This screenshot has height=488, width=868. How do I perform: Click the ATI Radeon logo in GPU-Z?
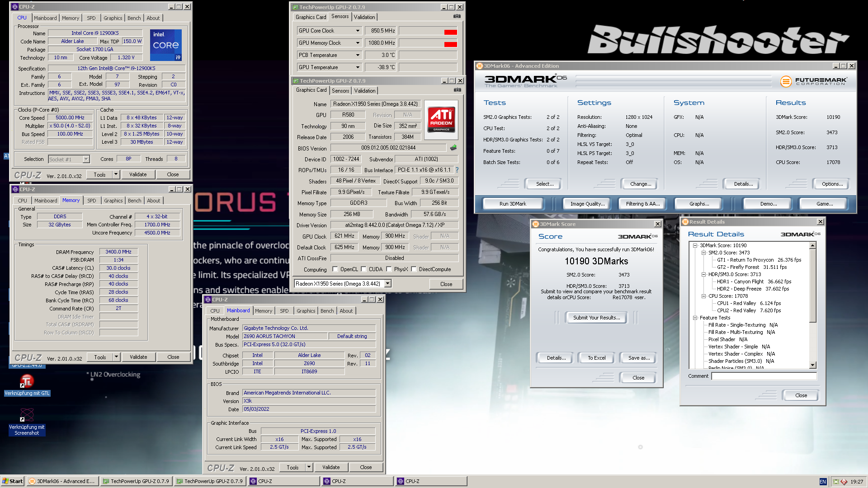click(441, 119)
